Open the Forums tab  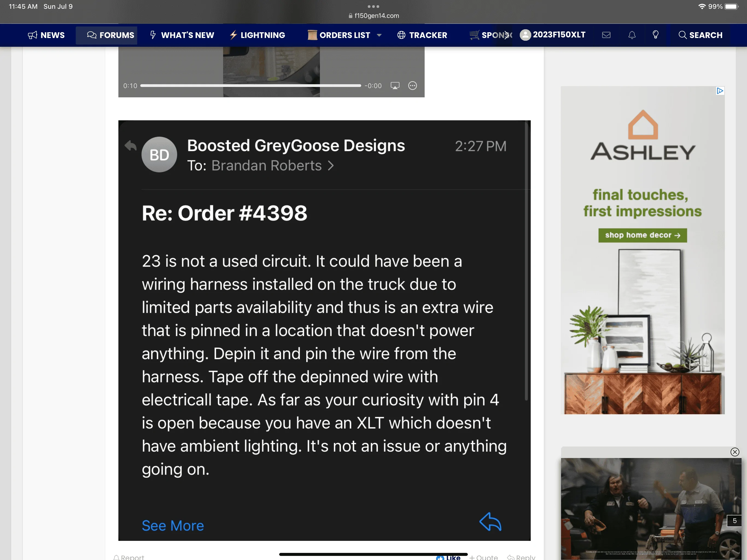[110, 35]
